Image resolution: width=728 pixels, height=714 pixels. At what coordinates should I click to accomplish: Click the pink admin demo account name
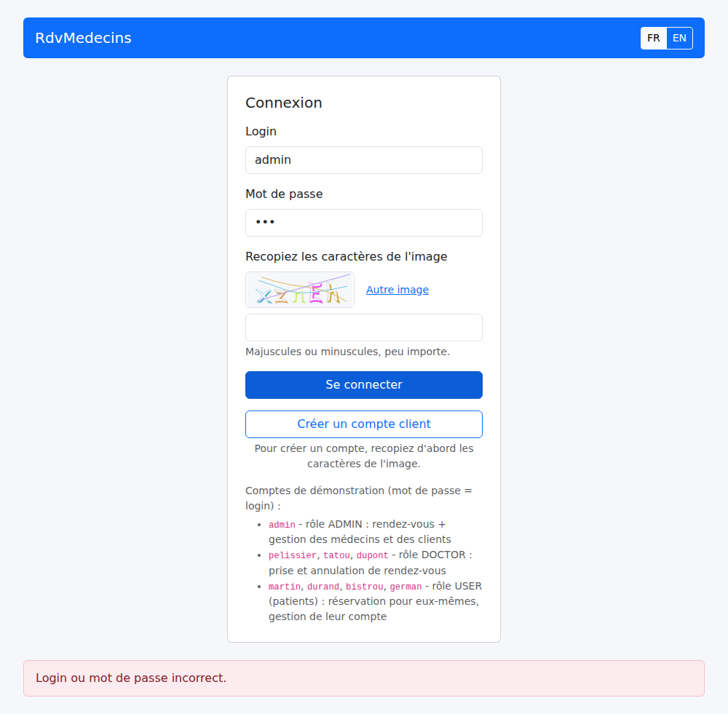click(282, 525)
